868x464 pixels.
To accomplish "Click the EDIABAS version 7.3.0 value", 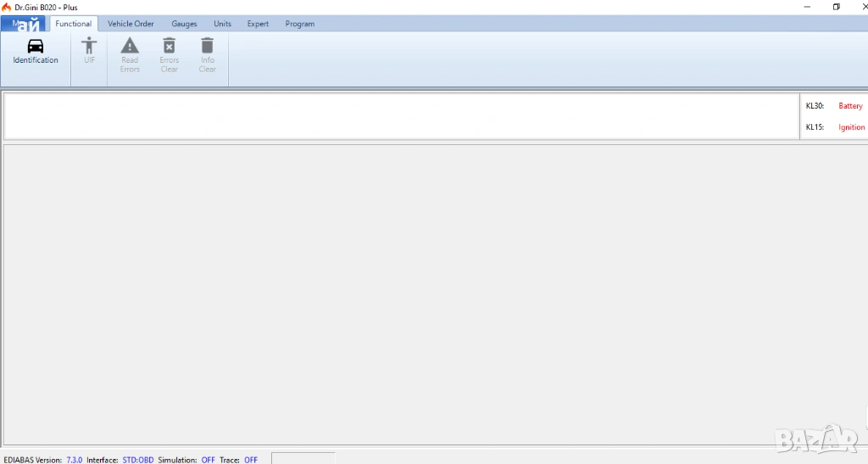I will [x=75, y=460].
